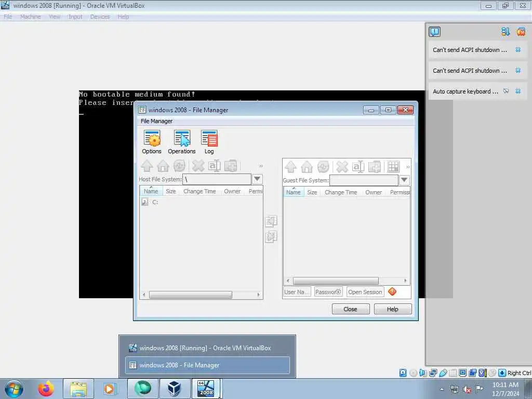
Task: Open the File Manager menu
Action: [x=156, y=121]
